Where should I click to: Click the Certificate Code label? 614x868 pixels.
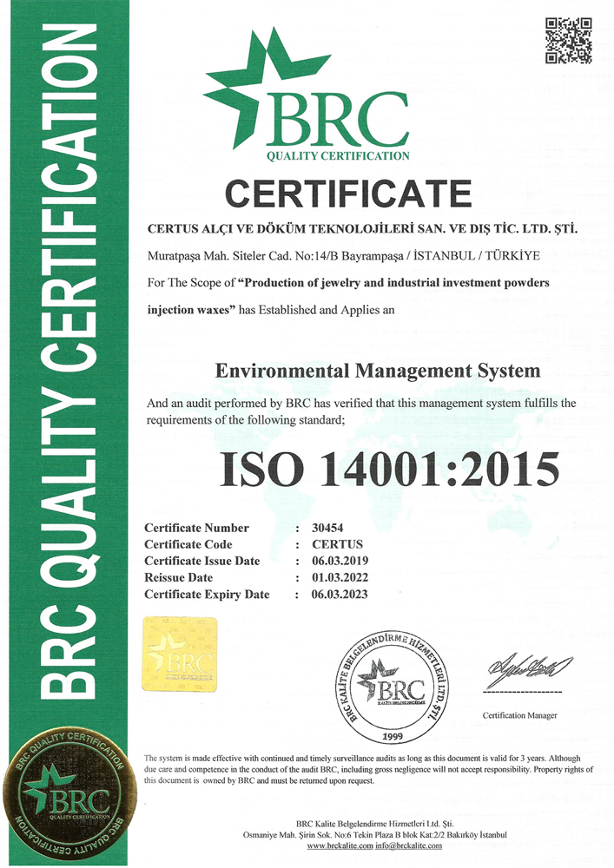(188, 544)
